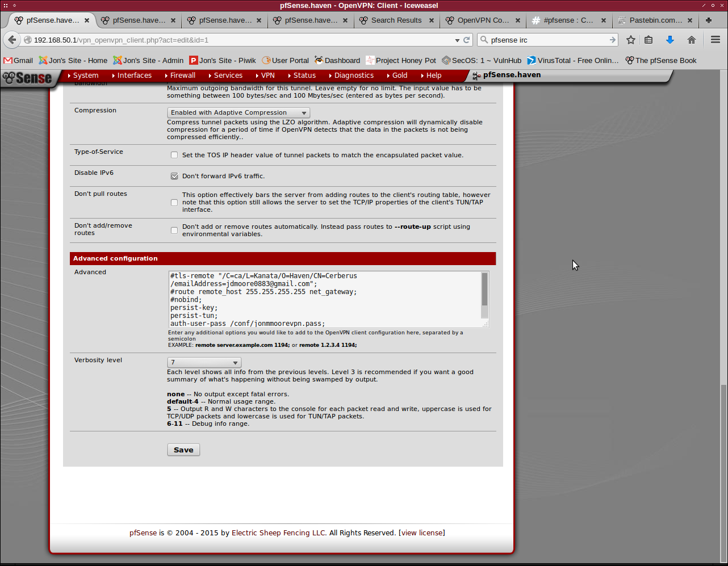The height and width of the screenshot is (566, 728).
Task: Open Project Honey Pot bookmark
Action: [x=401, y=60]
